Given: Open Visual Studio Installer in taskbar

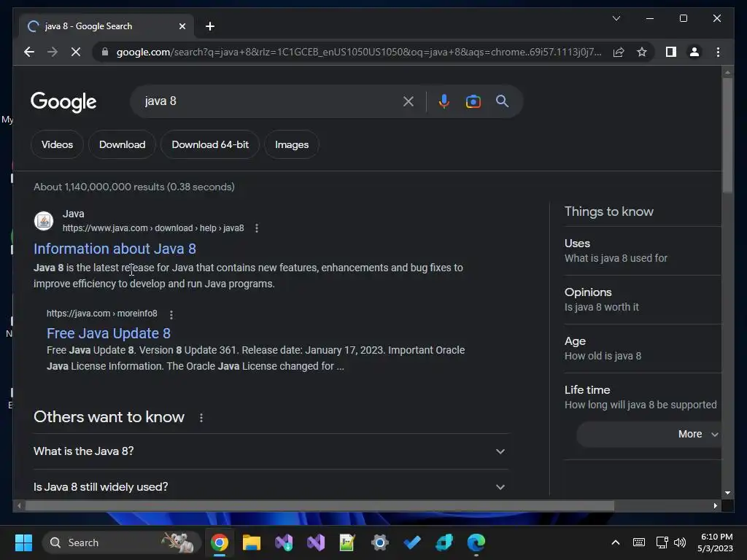Looking at the screenshot, I should 284,542.
